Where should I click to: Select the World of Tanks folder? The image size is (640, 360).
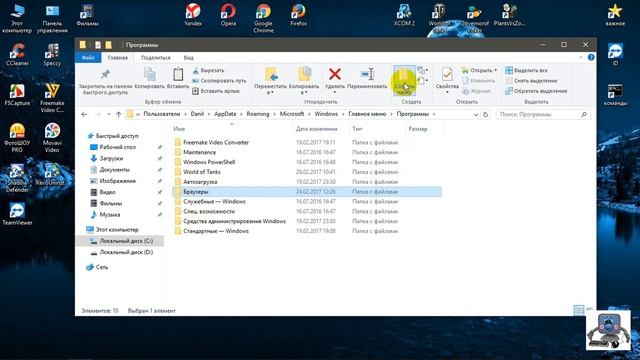pos(202,172)
